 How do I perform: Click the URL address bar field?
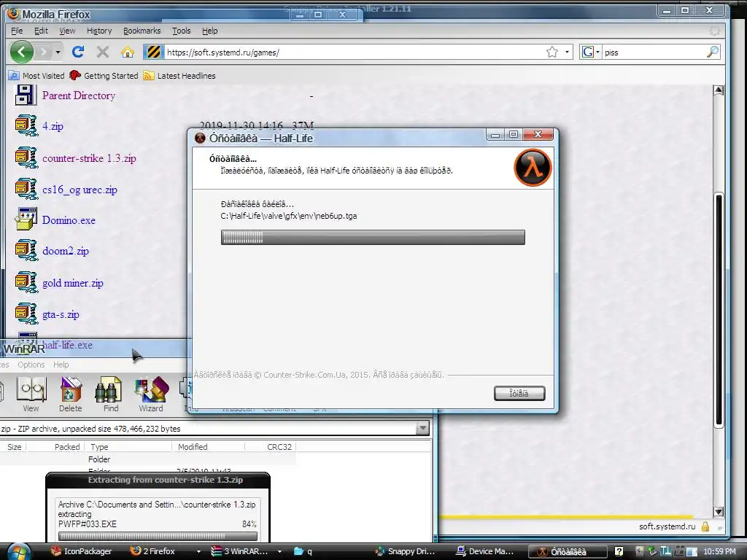352,52
